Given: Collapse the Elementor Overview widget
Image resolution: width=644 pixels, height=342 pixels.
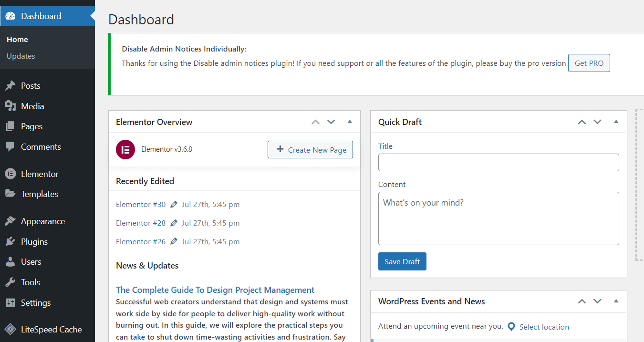Looking at the screenshot, I should (350, 122).
